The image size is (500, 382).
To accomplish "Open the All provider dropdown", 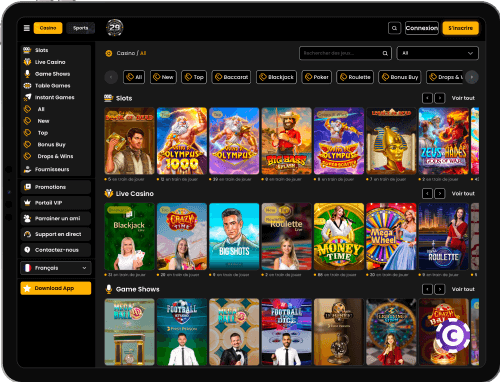I will [x=438, y=53].
